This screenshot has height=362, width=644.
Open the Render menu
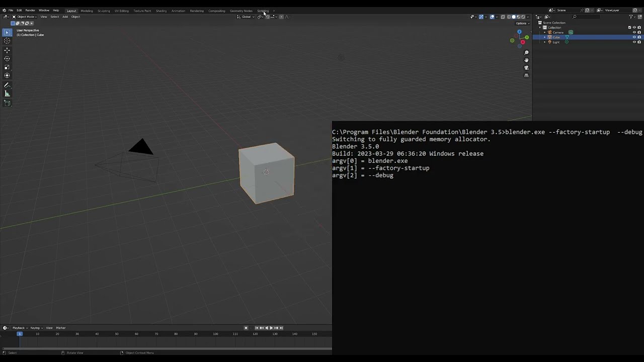30,11
